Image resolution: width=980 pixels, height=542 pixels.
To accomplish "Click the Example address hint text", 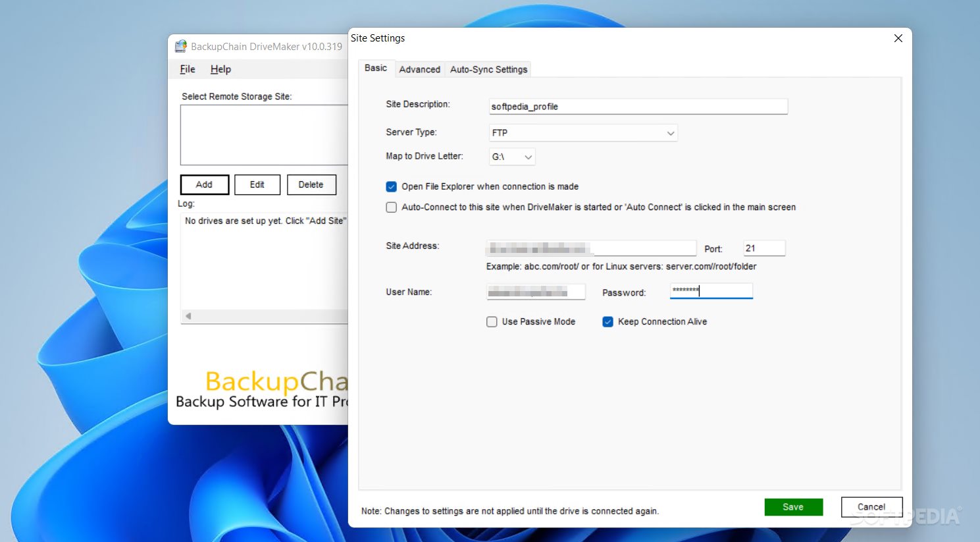I will (x=621, y=267).
